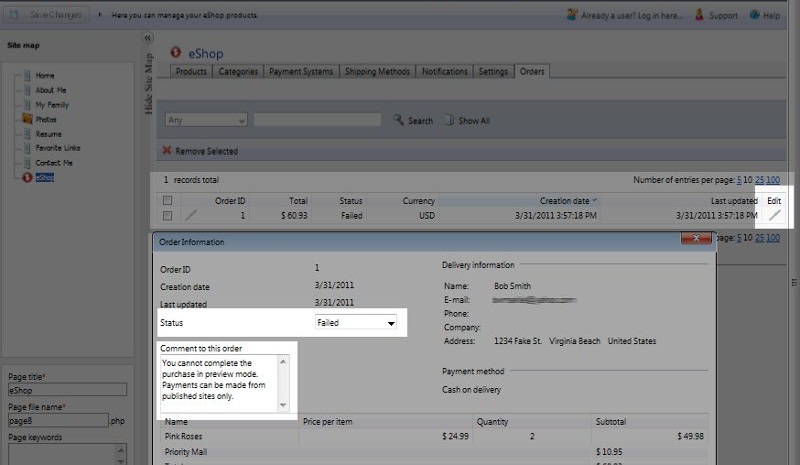Image resolution: width=800 pixels, height=465 pixels.
Task: Open the Any search filter dropdown
Action: 206,120
